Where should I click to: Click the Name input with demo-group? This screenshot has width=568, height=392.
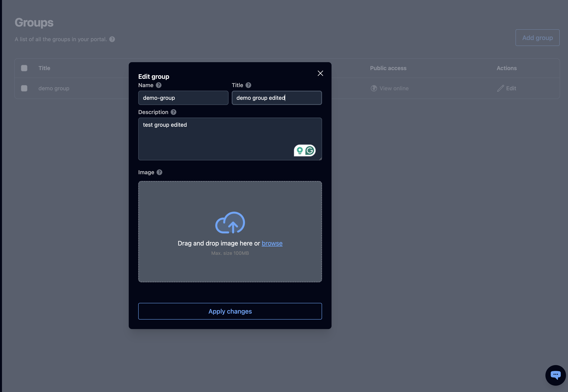pos(183,98)
